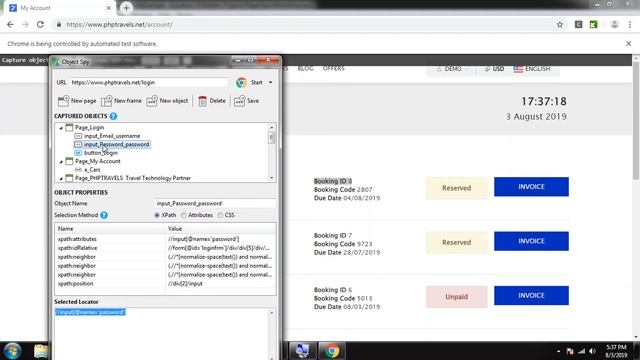Image resolution: width=640 pixels, height=360 pixels.
Task: Open the OFFERS menu item
Action: click(x=333, y=69)
